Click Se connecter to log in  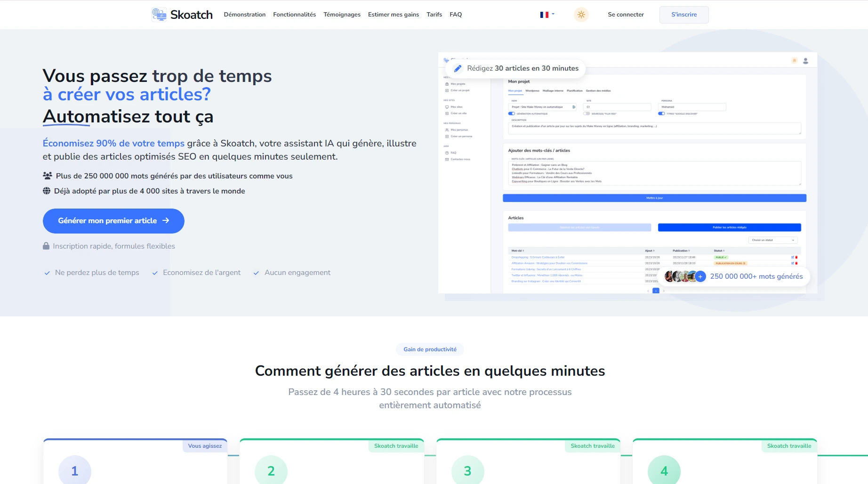(626, 15)
